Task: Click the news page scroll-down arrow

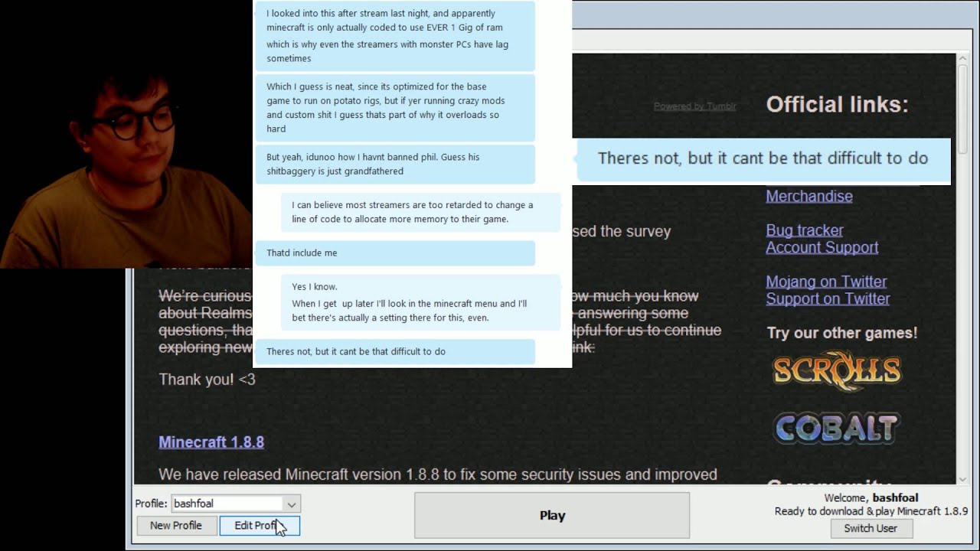Action: (x=962, y=478)
